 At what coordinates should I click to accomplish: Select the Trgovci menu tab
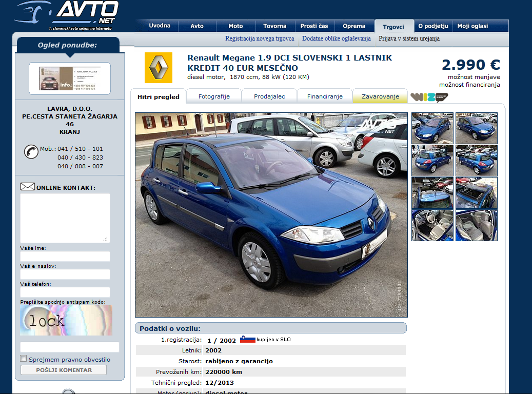pos(393,27)
